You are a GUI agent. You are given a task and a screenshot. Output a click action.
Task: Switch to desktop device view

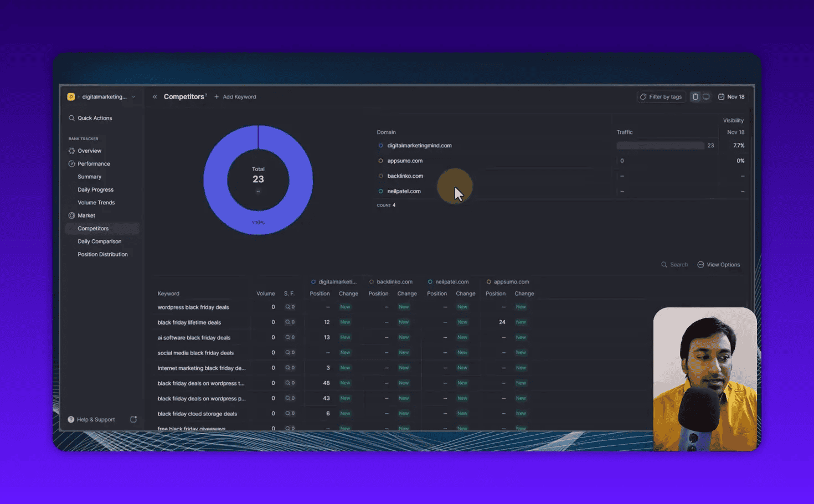[705, 96]
